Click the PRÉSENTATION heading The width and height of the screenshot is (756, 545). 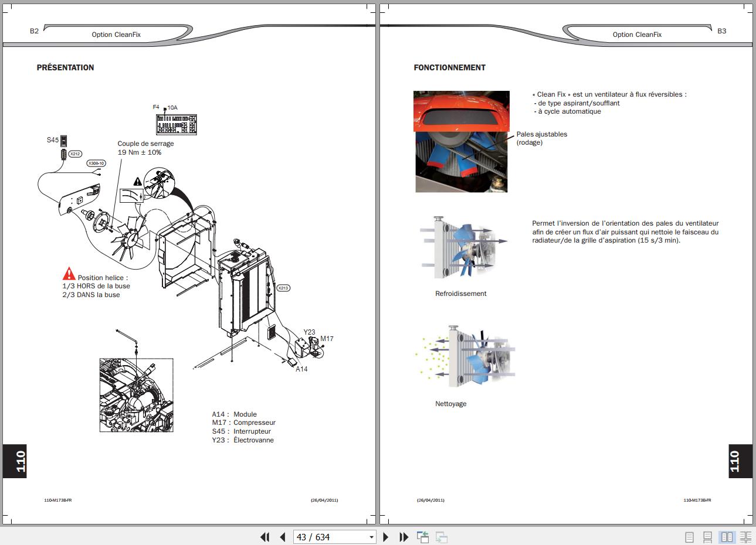point(65,67)
